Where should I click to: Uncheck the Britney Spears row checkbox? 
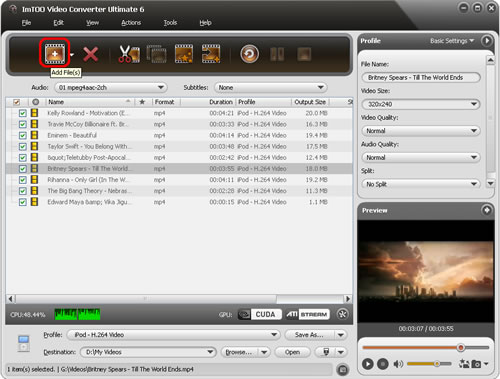point(22,169)
